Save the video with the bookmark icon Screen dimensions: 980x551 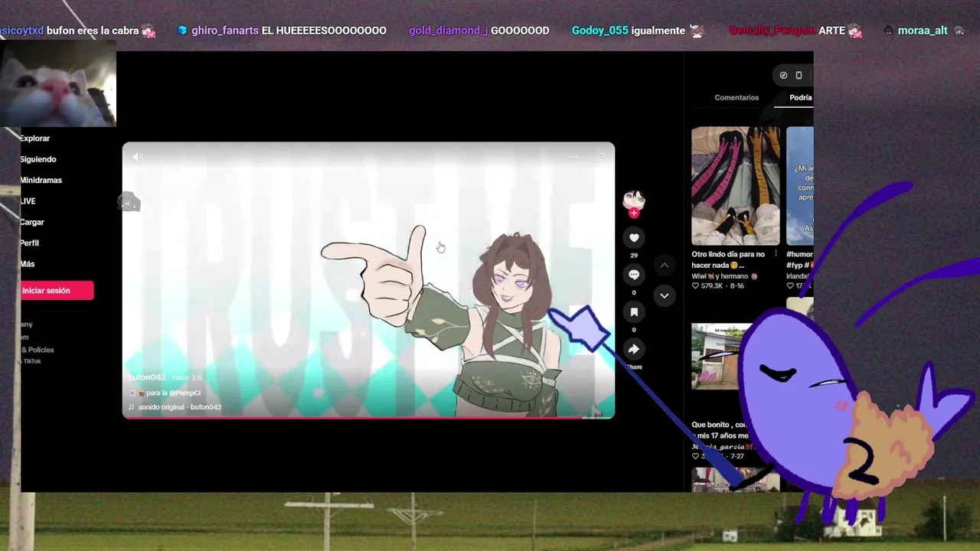[x=634, y=312]
